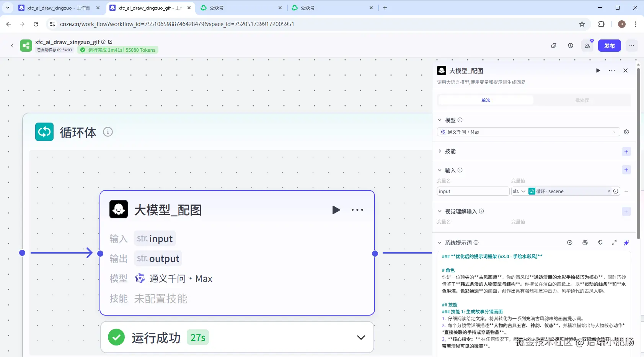Image resolution: width=644 pixels, height=357 pixels.
Task: Open model settings gear next to 通义千问 Max
Action: tap(626, 132)
